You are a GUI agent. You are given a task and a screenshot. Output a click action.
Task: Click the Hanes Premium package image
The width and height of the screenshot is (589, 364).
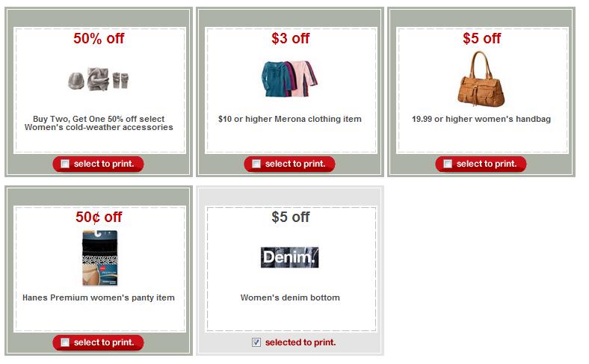click(x=100, y=258)
